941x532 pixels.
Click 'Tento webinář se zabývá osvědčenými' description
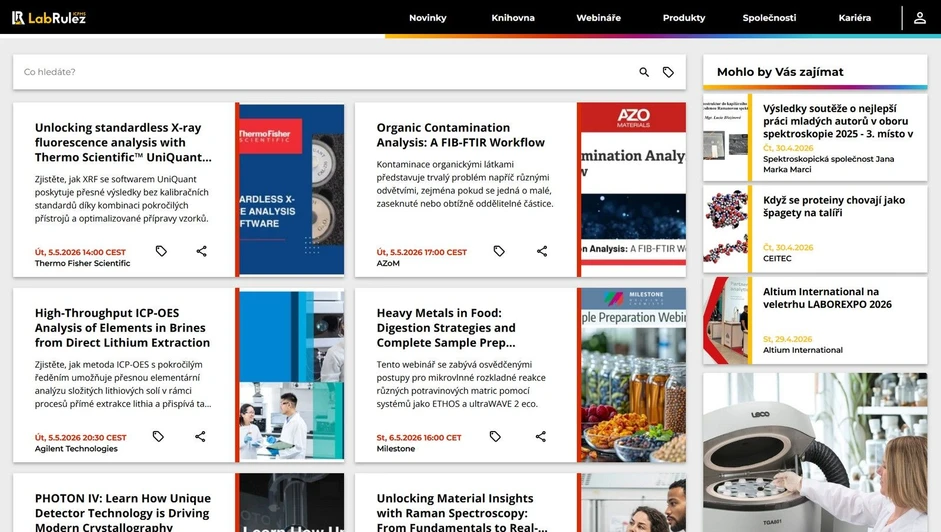click(x=461, y=384)
